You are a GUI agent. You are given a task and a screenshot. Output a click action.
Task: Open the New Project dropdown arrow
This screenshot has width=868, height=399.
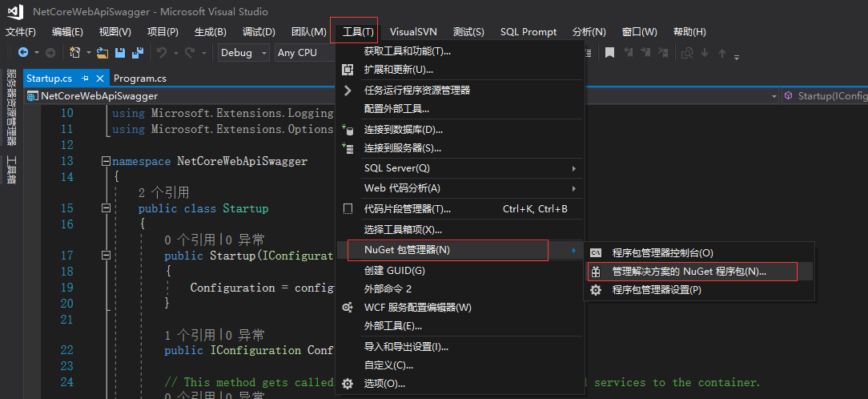pos(89,53)
